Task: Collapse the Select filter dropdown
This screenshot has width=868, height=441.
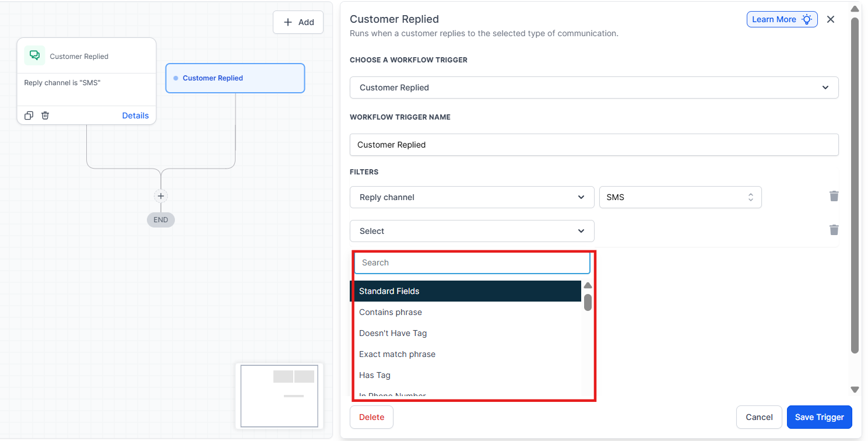Action: point(472,231)
